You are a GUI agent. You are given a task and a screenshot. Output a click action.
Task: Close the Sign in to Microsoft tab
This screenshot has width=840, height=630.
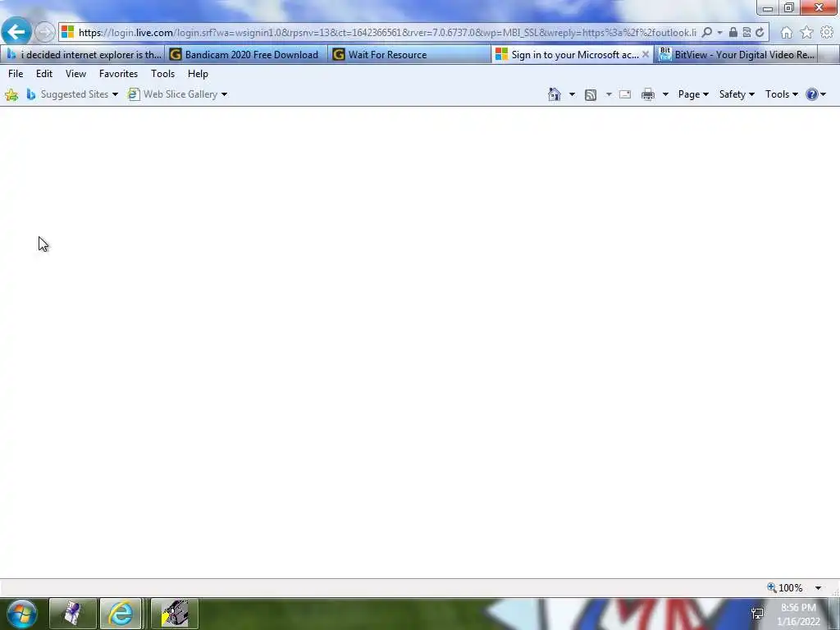(x=646, y=55)
